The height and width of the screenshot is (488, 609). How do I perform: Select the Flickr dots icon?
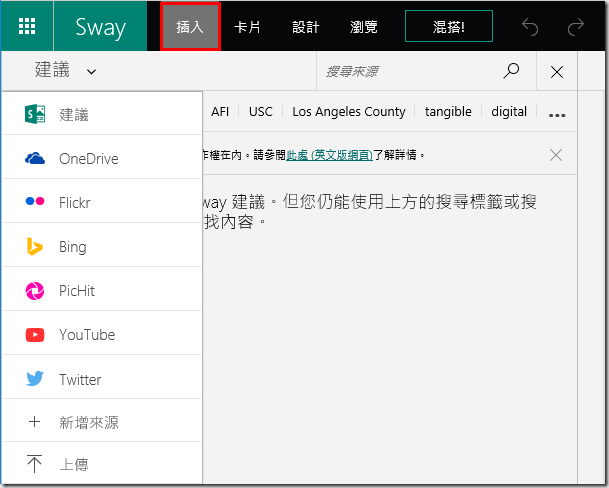pos(35,201)
